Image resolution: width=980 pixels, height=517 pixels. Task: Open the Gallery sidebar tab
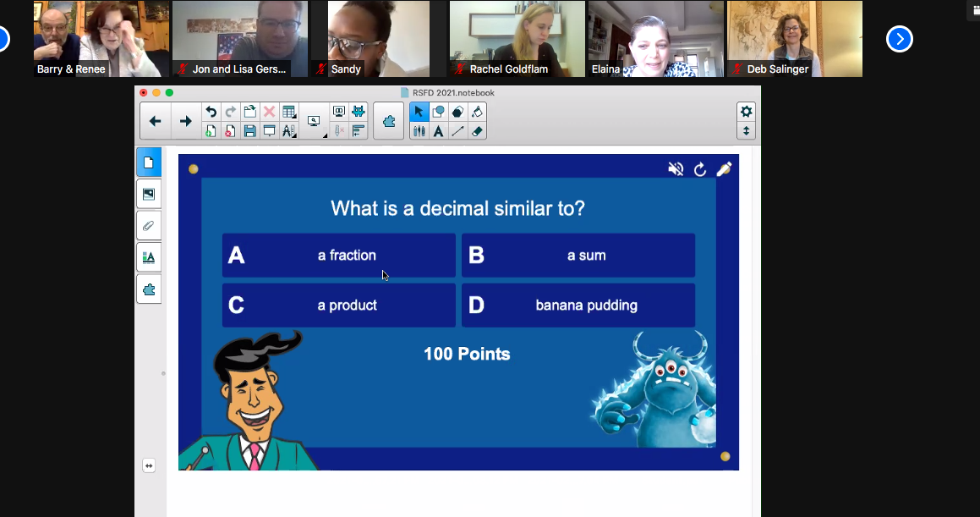149,195
